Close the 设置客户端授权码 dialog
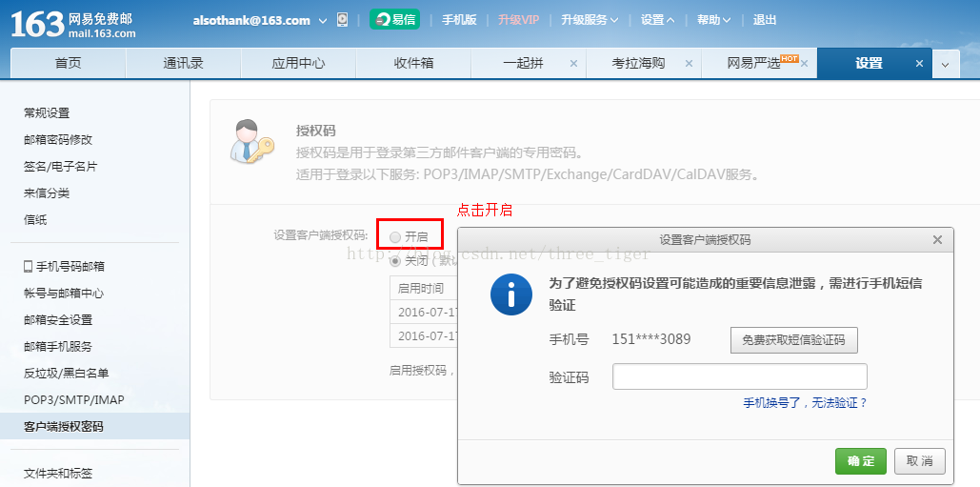980x487 pixels. coord(937,239)
